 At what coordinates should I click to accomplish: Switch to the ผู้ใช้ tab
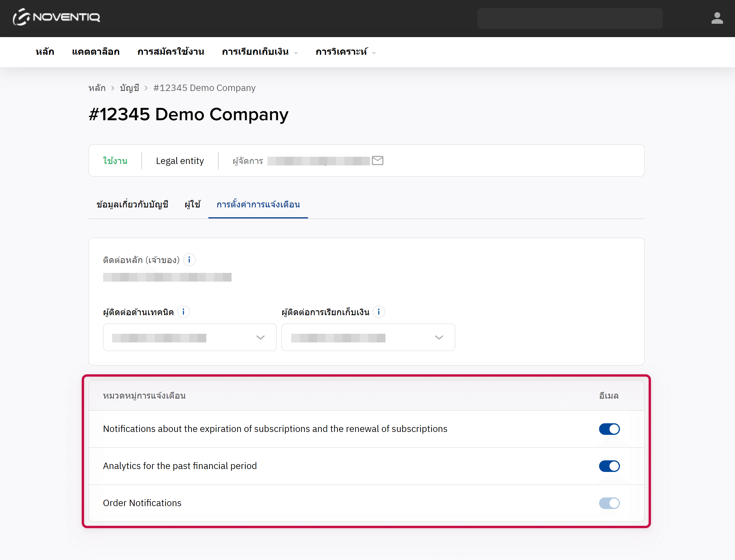pyautogui.click(x=192, y=204)
